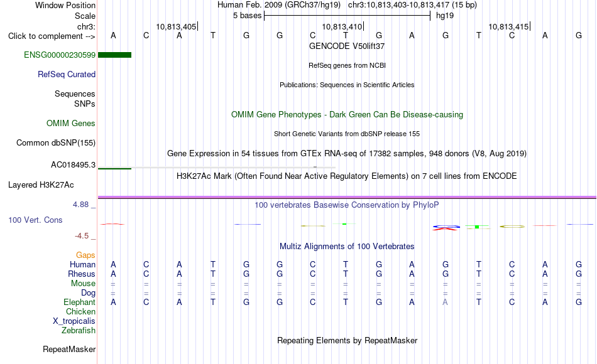
Task: Click the AC018495.3 GTEx item label
Action: [73, 164]
